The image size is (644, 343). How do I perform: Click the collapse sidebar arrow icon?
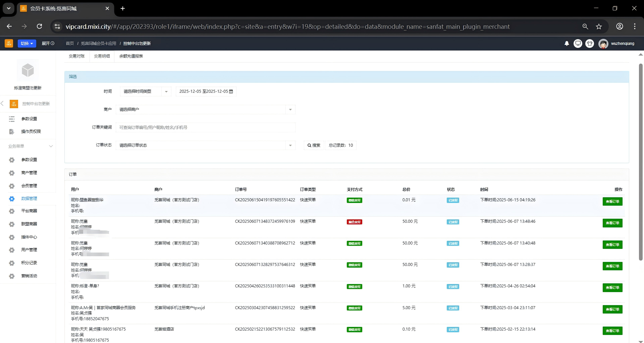click(x=2, y=104)
